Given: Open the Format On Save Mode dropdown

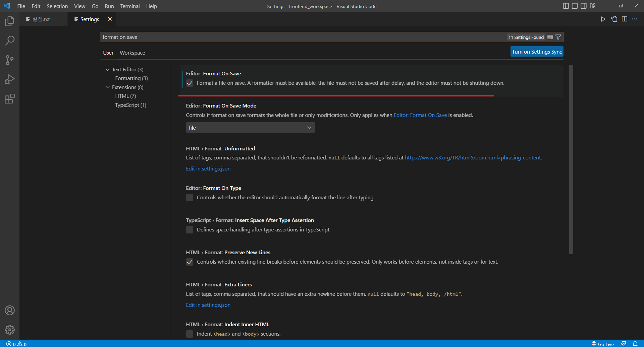Looking at the screenshot, I should [250, 128].
